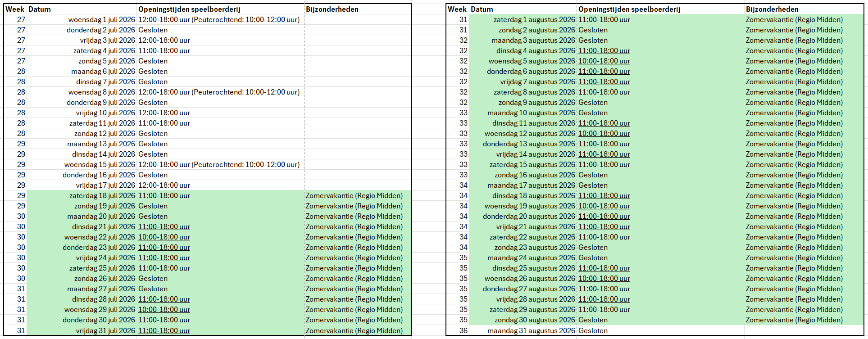The width and height of the screenshot is (868, 339).
Task: Click the opening-times link for vrijdag 28 augustus 2026
Action: click(604, 299)
